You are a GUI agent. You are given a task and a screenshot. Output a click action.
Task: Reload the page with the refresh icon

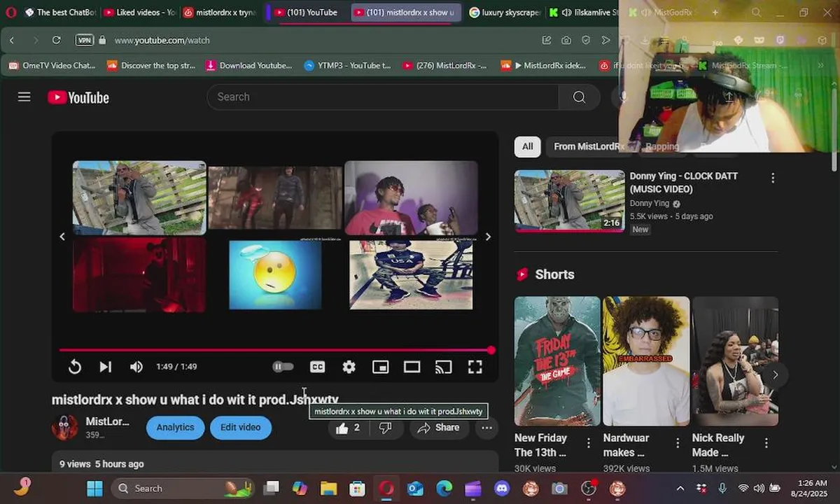(57, 41)
